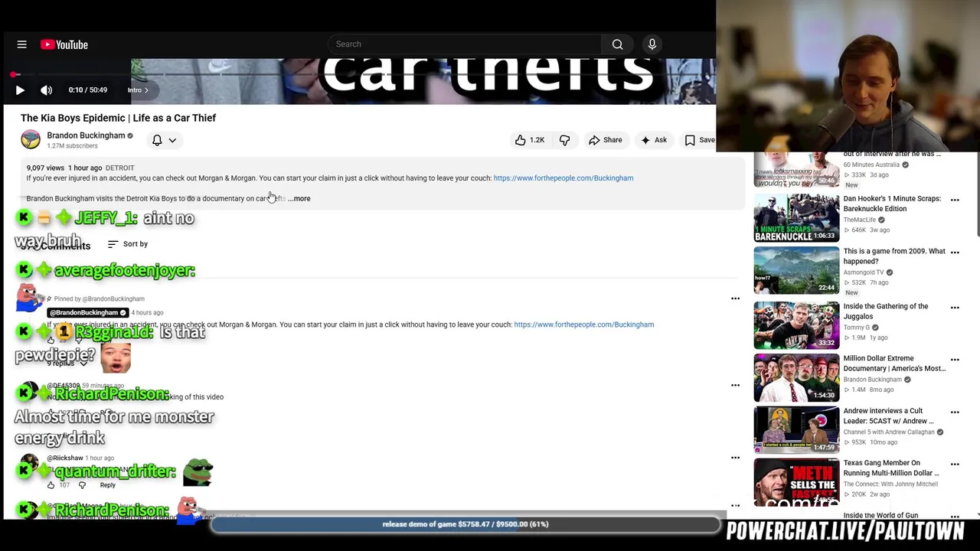Open Riickshaw commenter avatar
This screenshot has width=980, height=551.
pos(29,464)
